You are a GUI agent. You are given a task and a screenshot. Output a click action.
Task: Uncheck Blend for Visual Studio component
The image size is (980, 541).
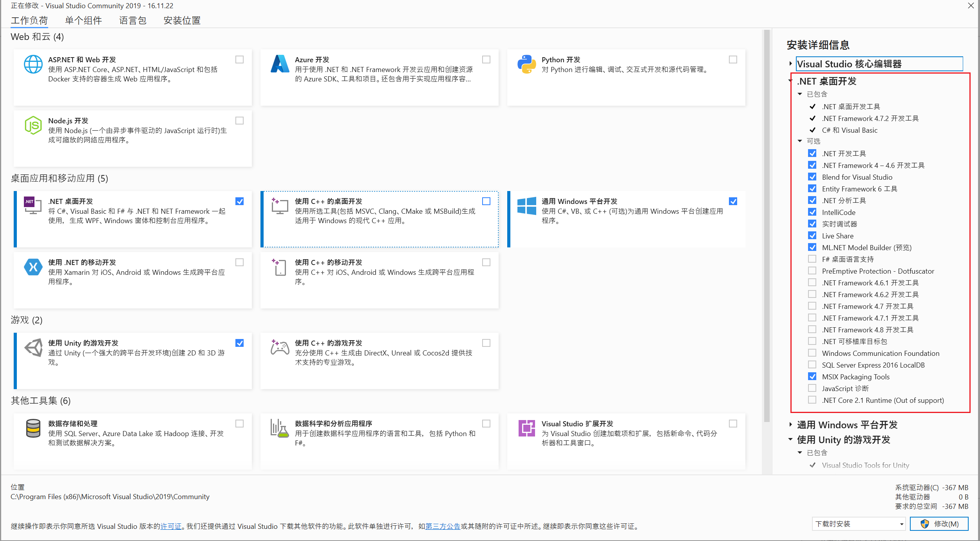tap(812, 177)
